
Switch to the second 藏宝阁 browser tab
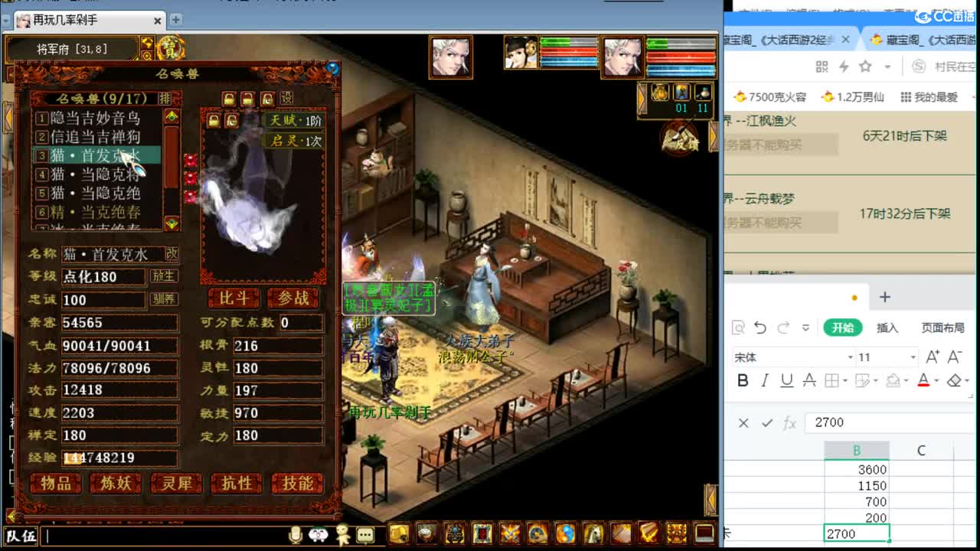(x=923, y=40)
